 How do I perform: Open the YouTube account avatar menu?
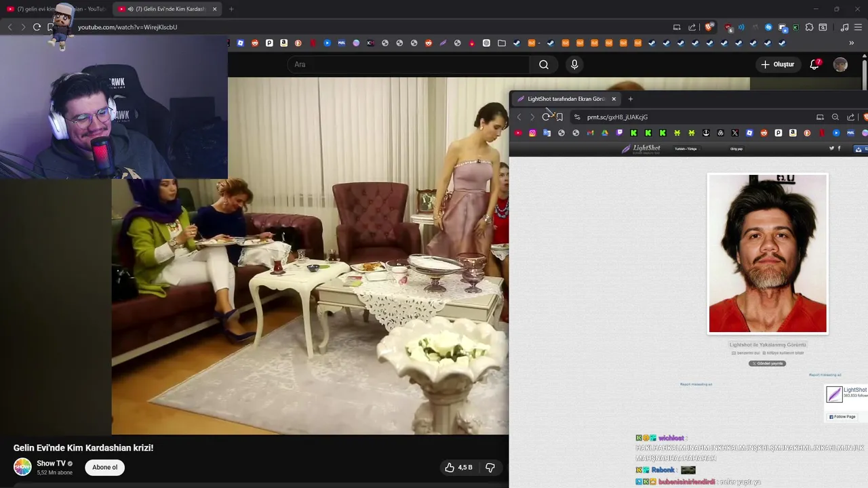point(840,64)
